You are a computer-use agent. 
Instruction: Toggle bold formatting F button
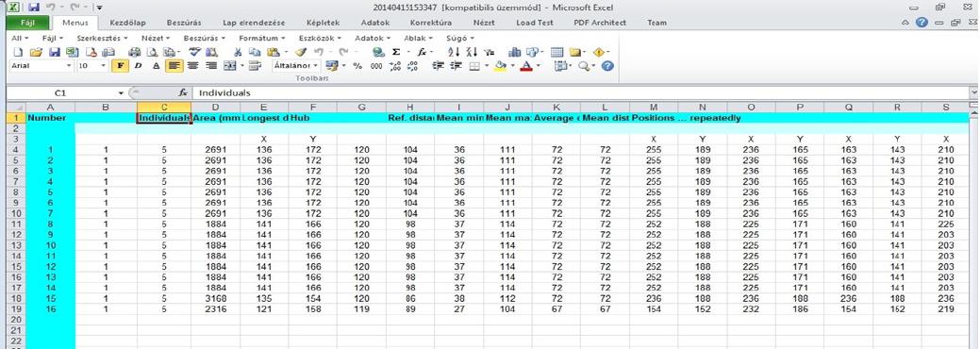point(120,66)
